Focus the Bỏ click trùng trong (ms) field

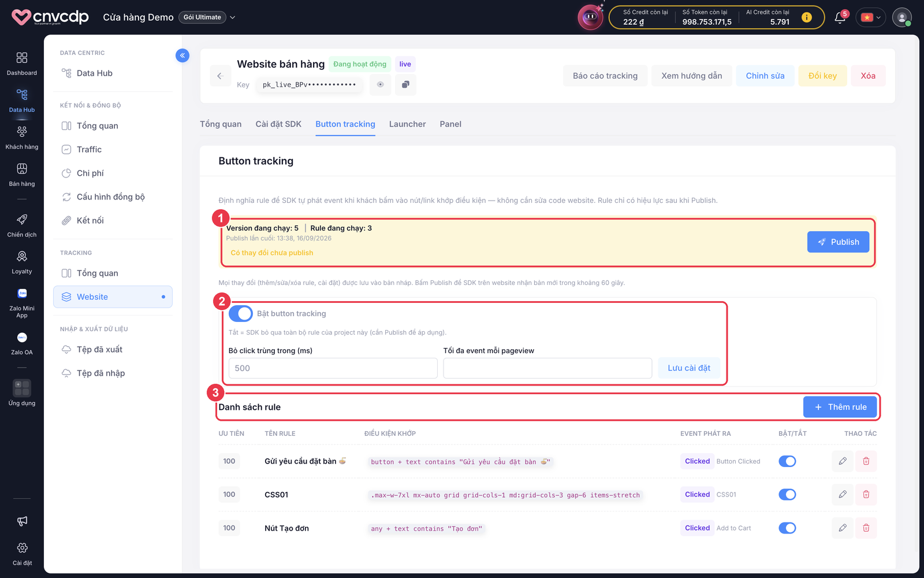333,368
